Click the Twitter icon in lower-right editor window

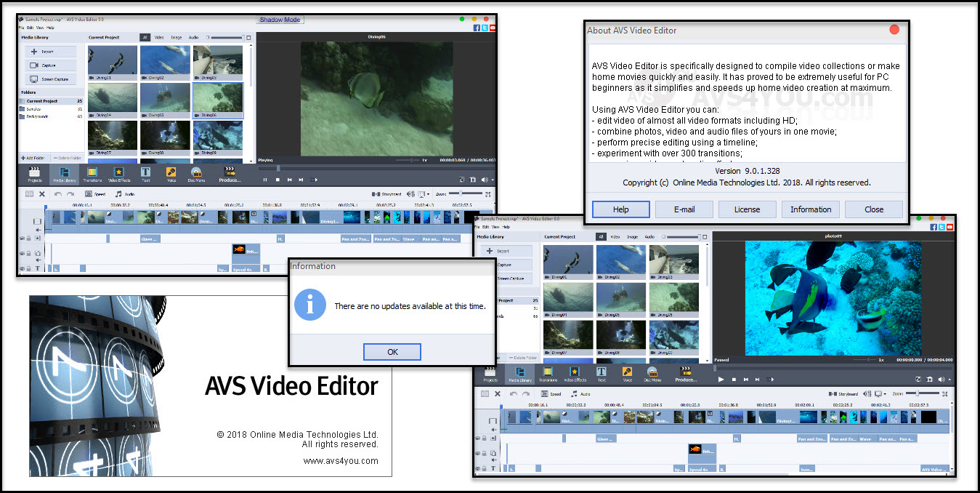941,227
